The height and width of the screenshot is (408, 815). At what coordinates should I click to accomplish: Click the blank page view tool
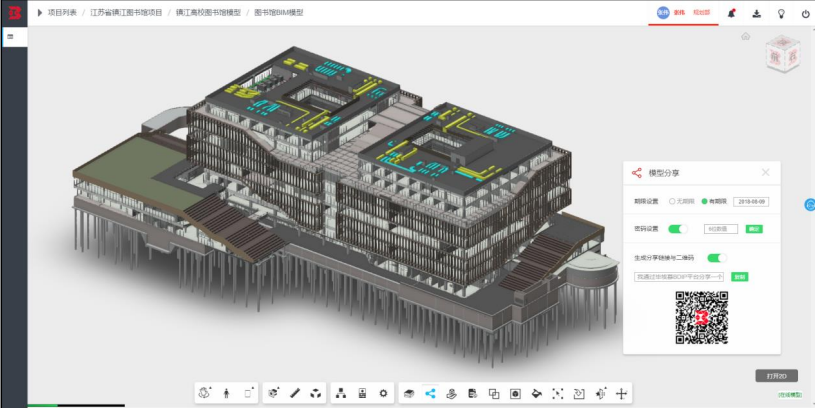(248, 393)
